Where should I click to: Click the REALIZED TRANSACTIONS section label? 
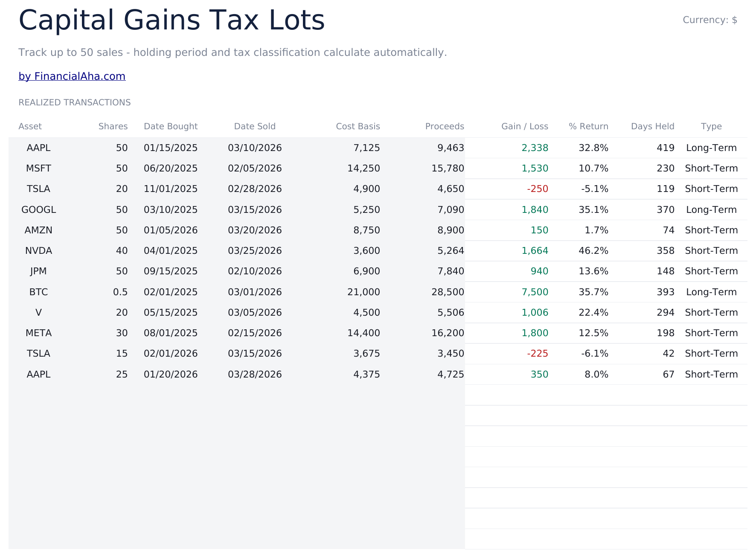coord(75,102)
